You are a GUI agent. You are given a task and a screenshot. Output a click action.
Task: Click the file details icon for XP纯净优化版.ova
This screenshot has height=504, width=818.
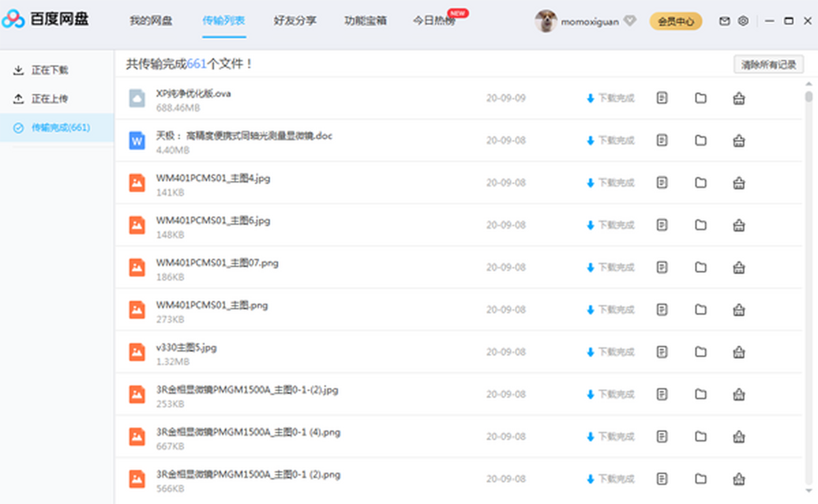pyautogui.click(x=662, y=98)
